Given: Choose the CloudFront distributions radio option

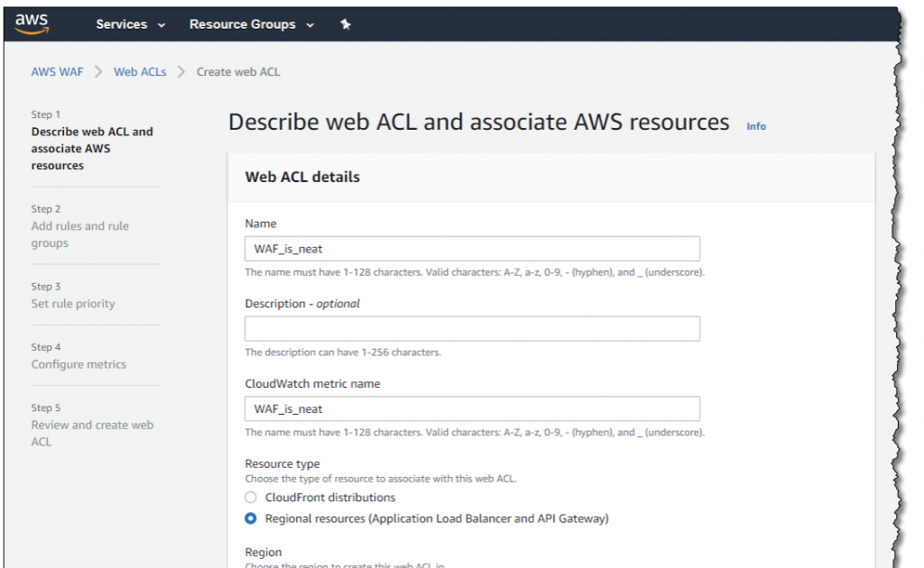Looking at the screenshot, I should point(251,498).
